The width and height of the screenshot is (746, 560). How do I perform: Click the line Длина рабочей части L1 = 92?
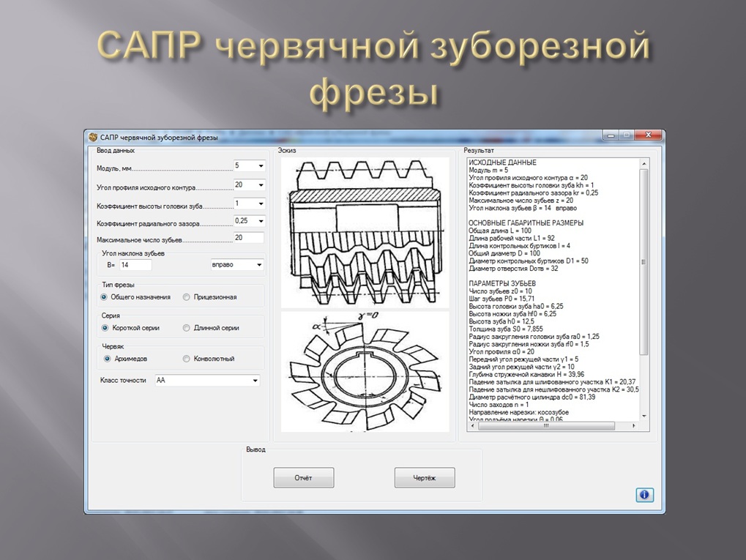(512, 239)
